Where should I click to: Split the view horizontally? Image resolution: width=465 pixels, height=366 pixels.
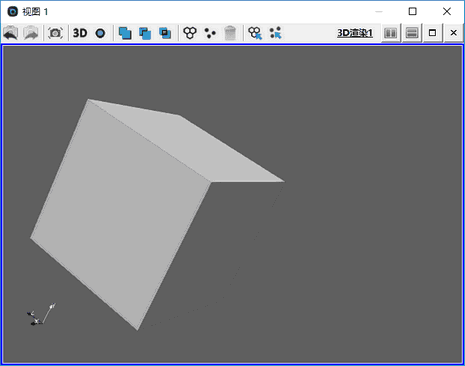[412, 33]
